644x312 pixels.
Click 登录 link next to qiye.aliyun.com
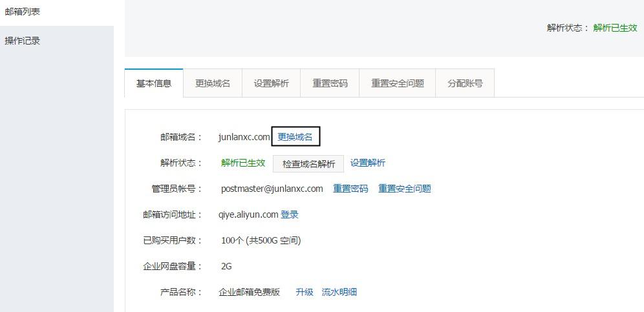(290, 214)
